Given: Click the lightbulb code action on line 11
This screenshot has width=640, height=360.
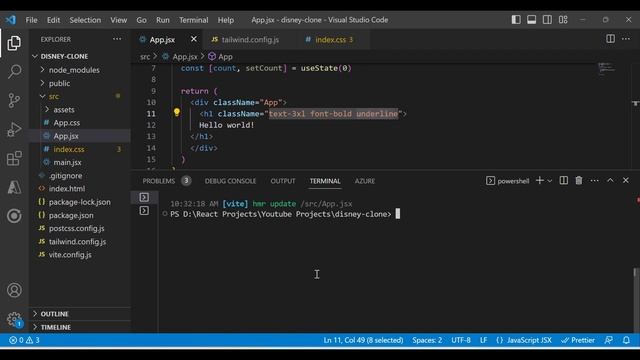Looking at the screenshot, I should point(176,112).
